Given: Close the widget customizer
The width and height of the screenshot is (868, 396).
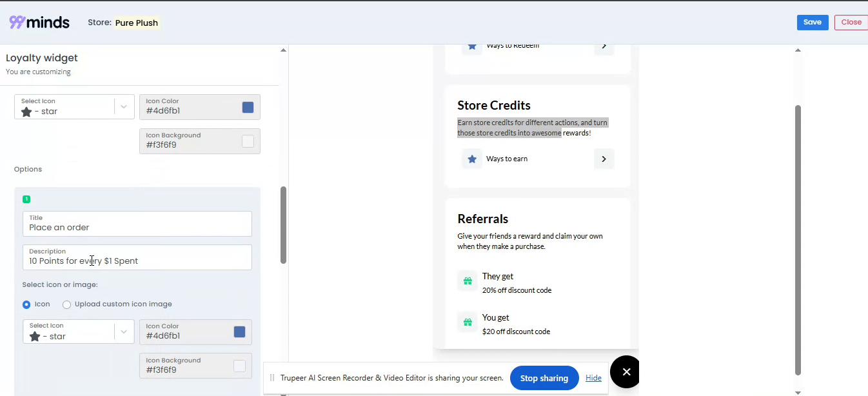Looking at the screenshot, I should coord(851,22).
